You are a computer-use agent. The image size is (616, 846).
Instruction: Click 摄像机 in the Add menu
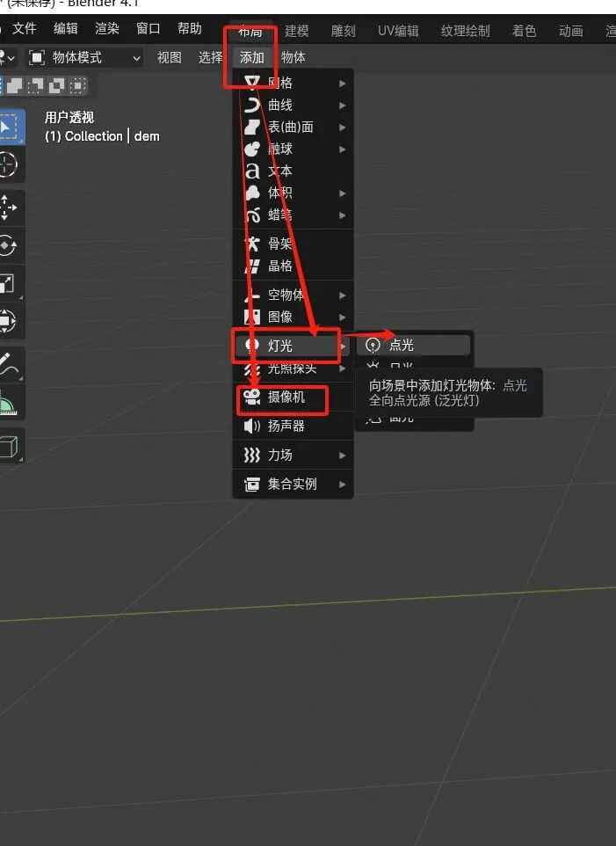(286, 397)
